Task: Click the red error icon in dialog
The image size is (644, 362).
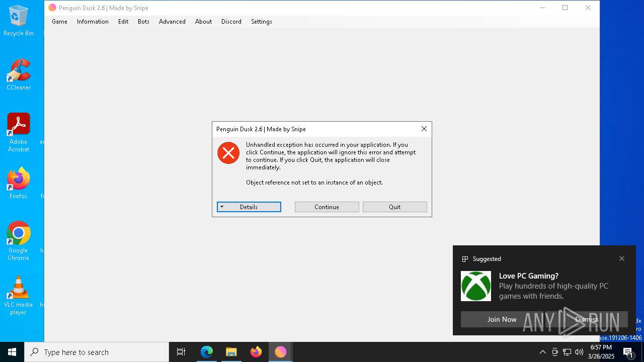Action: [x=228, y=153]
